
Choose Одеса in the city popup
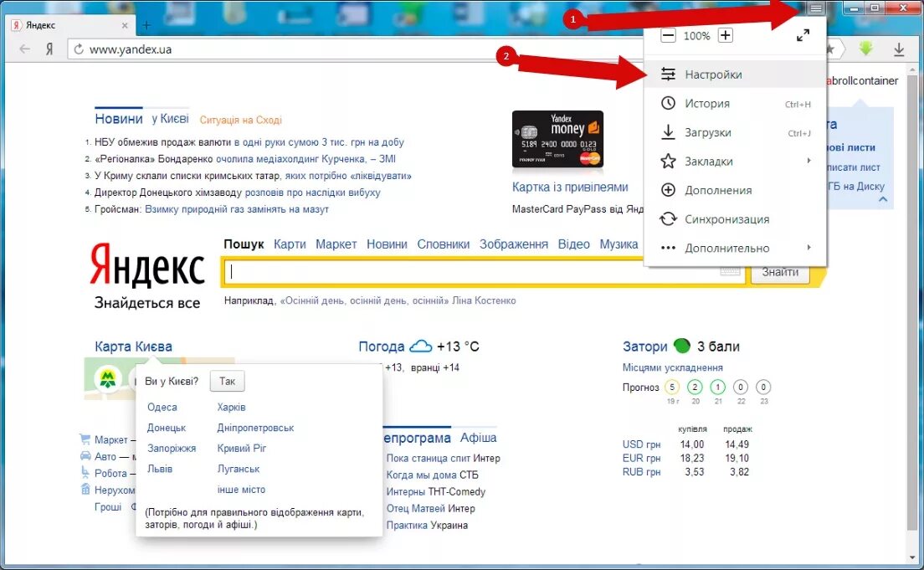click(162, 408)
